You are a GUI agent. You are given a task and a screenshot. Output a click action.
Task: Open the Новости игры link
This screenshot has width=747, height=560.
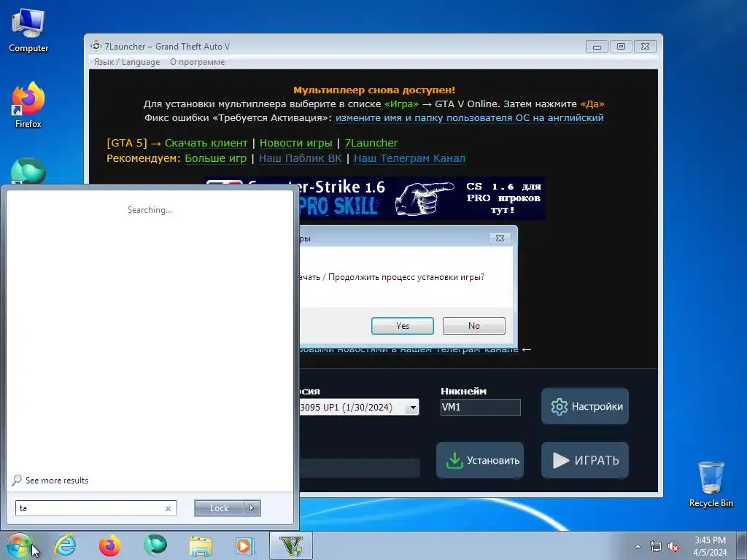pos(296,143)
